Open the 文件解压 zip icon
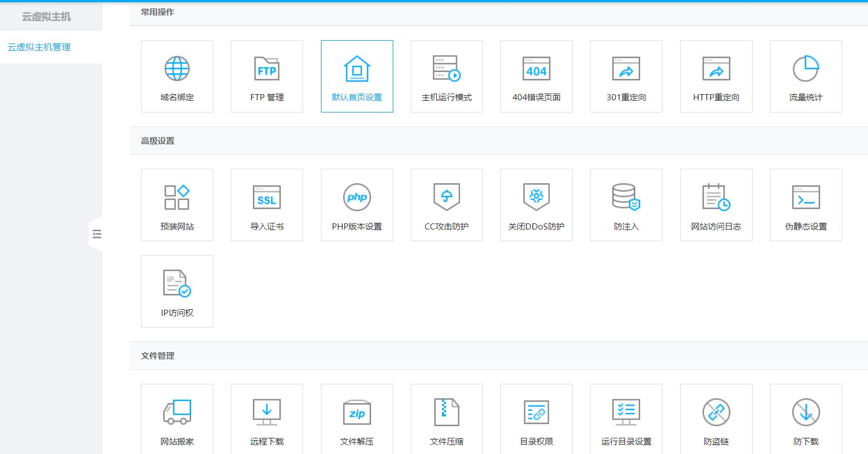Screen dimensions: 868x454 (x=357, y=412)
